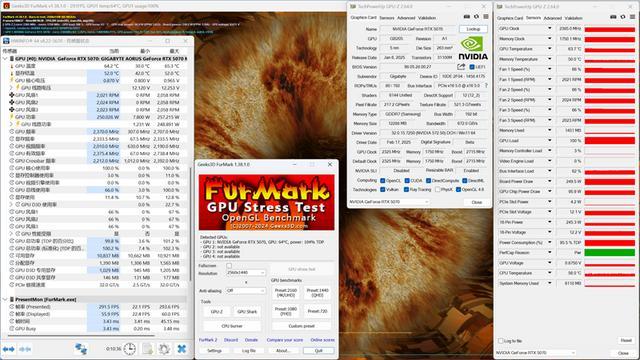Open the hamburger menu in GPU-Z Sensors window
This screenshot has height=360, width=640.
tap(632, 17)
